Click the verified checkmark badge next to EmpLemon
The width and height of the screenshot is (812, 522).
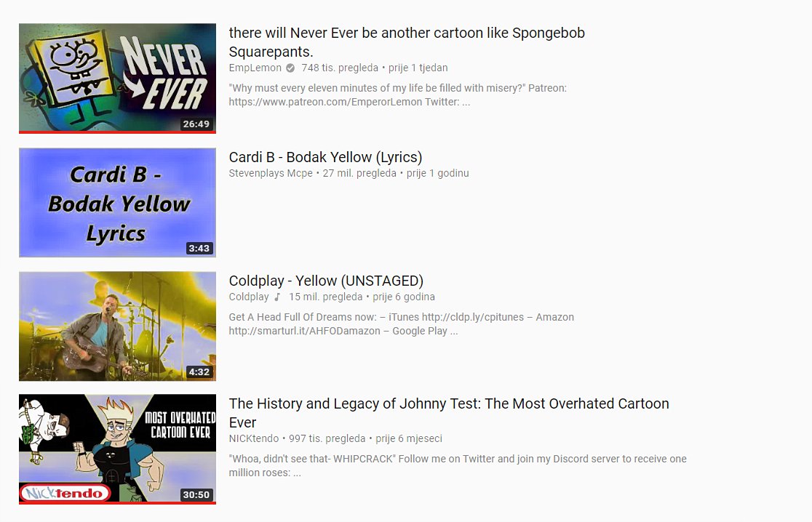290,68
